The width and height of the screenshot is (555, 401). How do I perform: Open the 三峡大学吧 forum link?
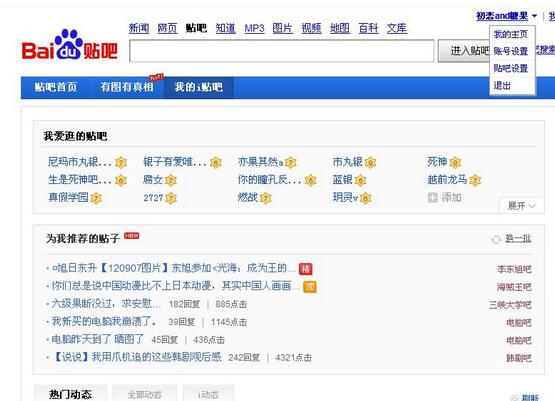(x=510, y=305)
